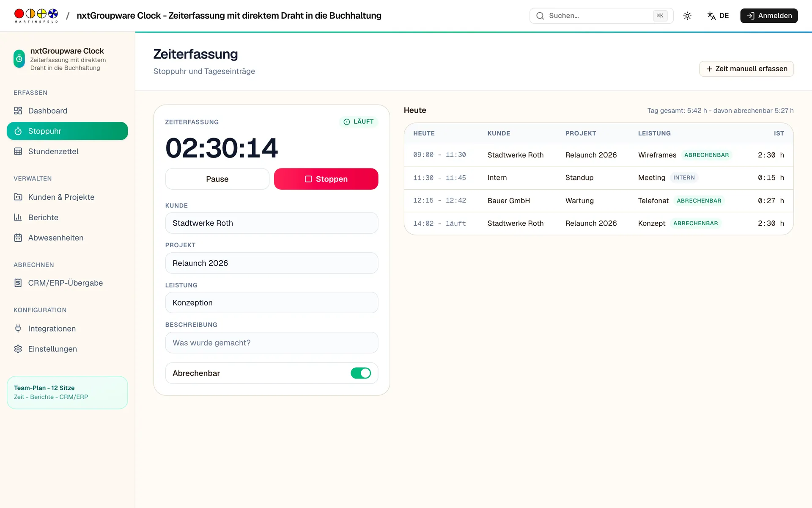Toggle the light/dark theme sun icon
Screen dimensions: 812x508
pyautogui.click(x=687, y=16)
